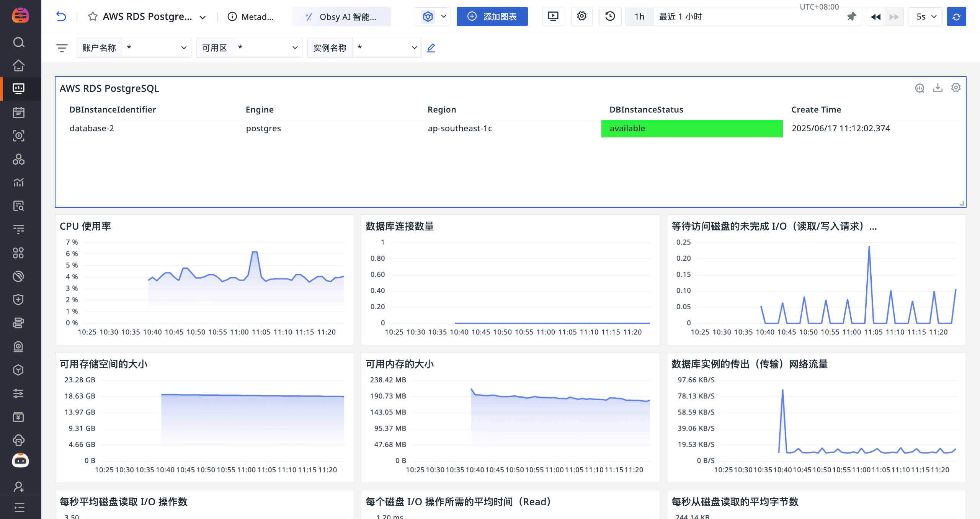Open the robot assistant icon in the sidebar
Viewport: 980px width, 519px height.
click(20, 460)
